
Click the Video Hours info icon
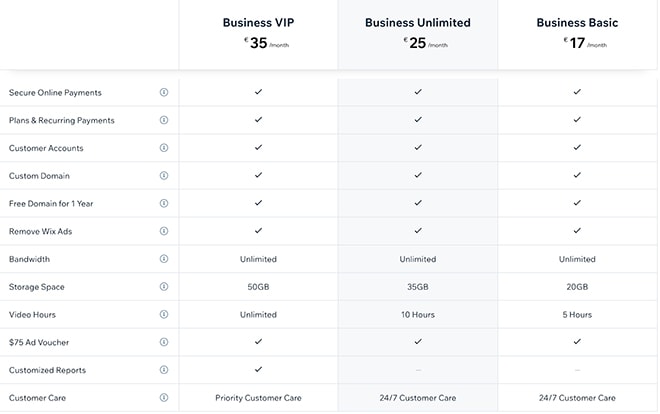[x=164, y=314]
